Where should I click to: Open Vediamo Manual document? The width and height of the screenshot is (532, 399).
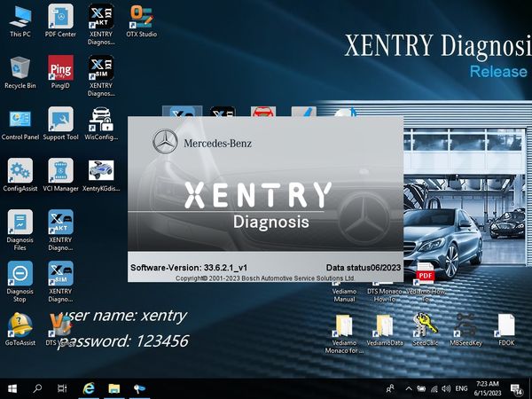click(x=344, y=292)
